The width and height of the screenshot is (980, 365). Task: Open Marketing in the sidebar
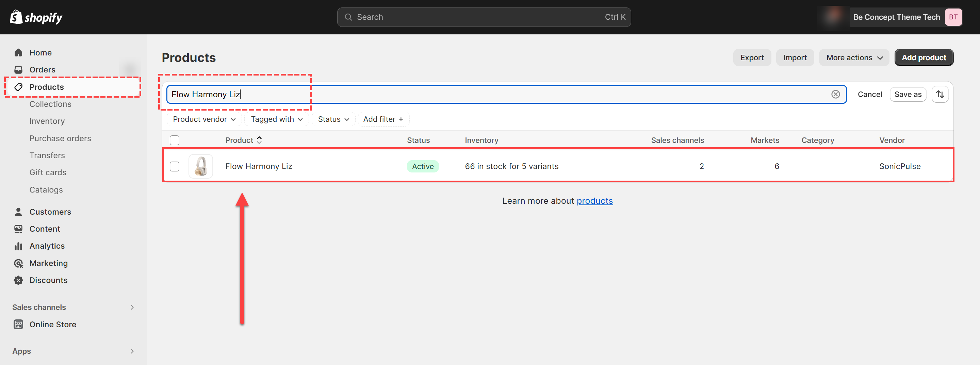(x=49, y=263)
